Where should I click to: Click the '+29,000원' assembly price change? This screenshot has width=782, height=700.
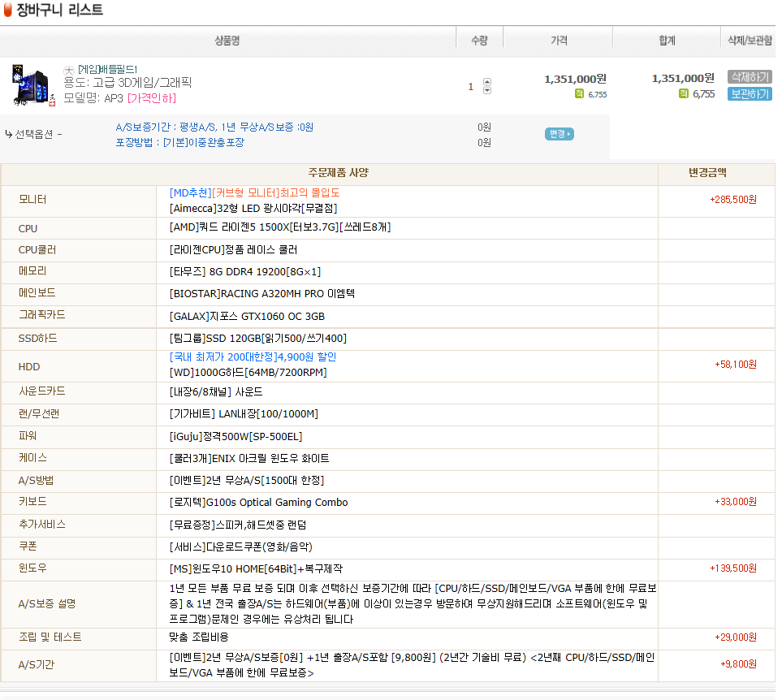coord(736,637)
